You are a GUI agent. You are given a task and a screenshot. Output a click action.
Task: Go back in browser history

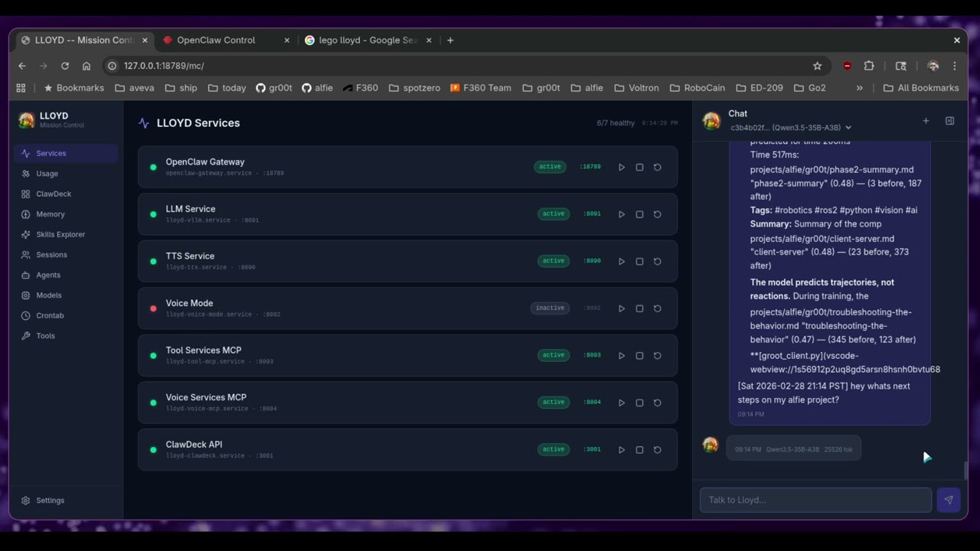click(x=22, y=66)
